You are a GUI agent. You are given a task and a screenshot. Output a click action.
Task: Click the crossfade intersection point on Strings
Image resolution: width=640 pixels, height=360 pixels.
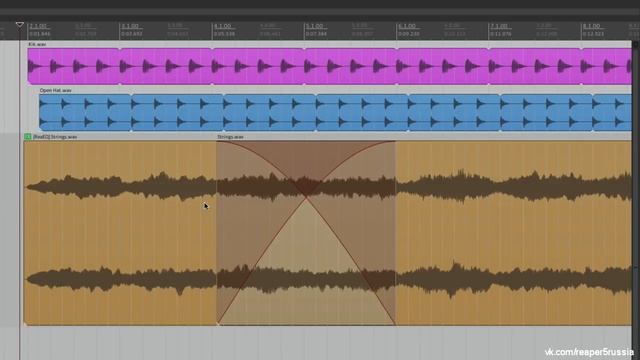coord(306,197)
